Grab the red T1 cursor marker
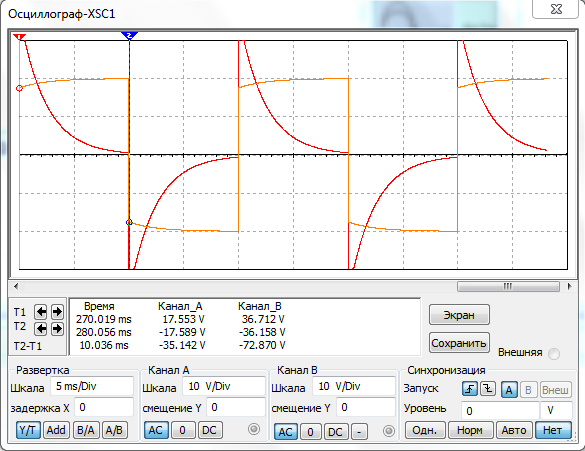Screen dimensions: 585x451 click(19, 36)
